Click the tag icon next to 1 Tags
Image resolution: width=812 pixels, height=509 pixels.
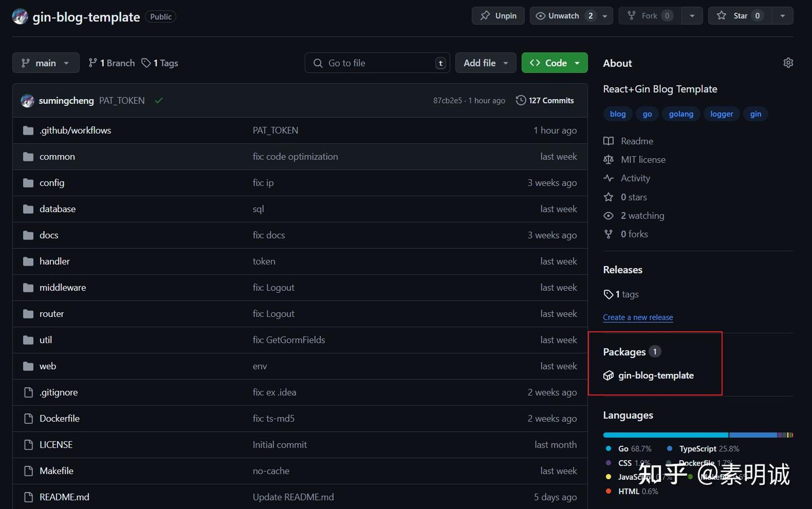click(146, 63)
